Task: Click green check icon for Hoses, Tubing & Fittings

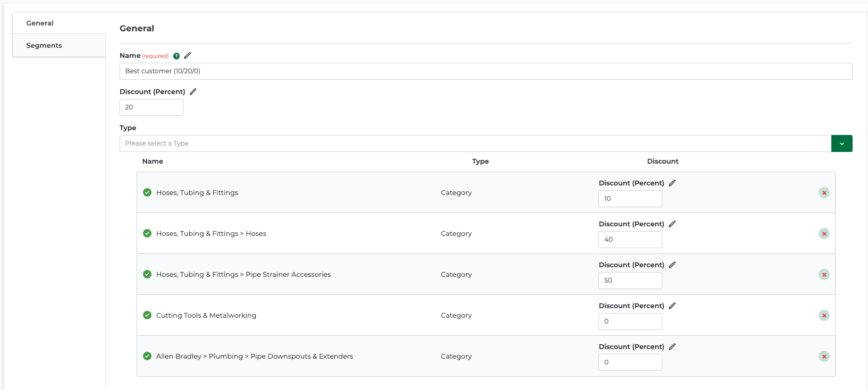Action: (147, 192)
